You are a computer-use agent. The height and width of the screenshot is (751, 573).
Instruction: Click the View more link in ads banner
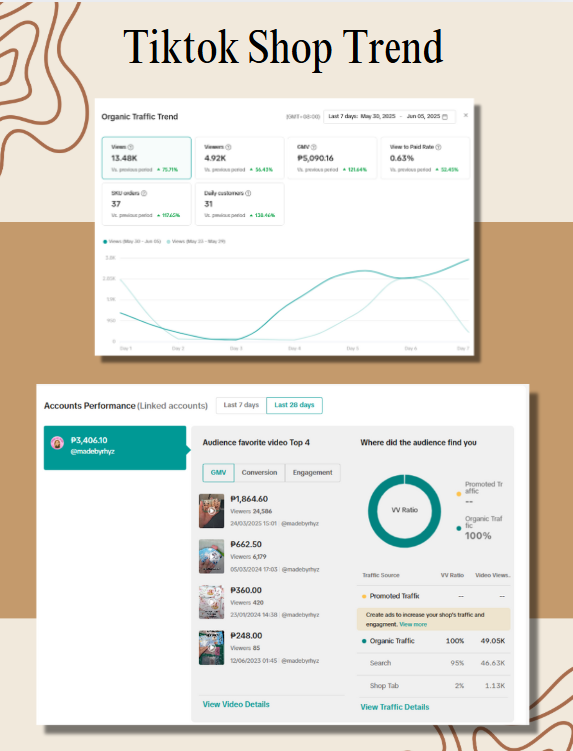(413, 624)
